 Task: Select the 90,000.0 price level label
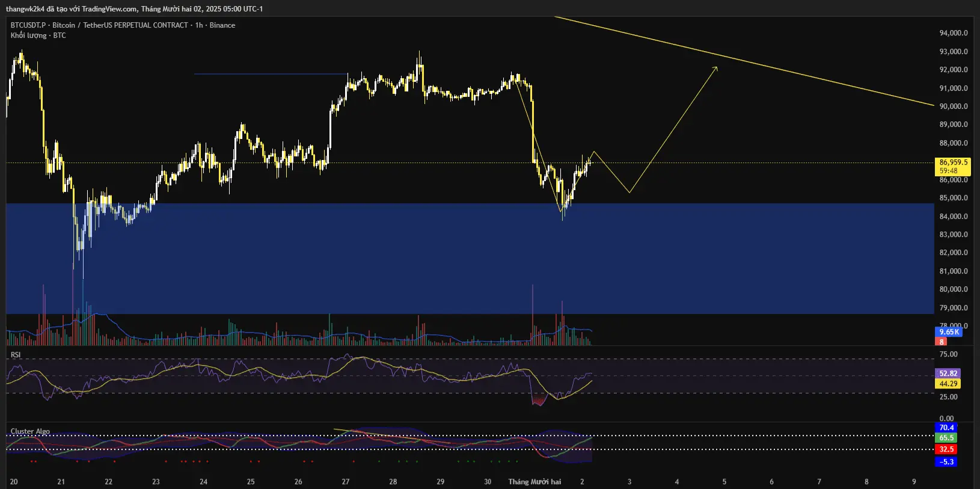tap(954, 106)
